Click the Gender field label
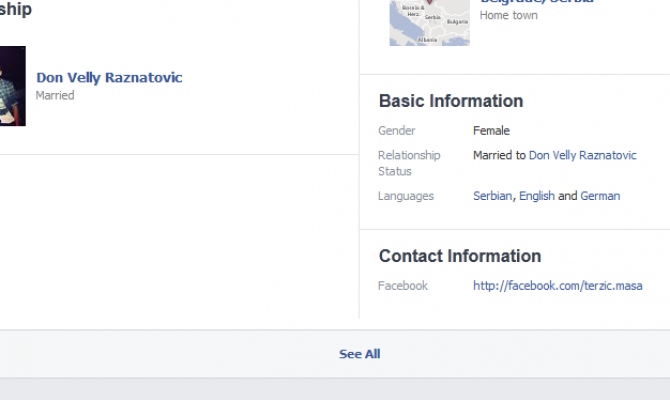Image resolution: width=670 pixels, height=400 pixels. (396, 131)
